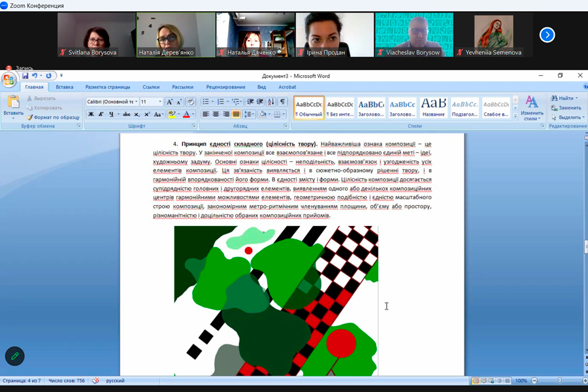Click the zoom out minus button

(x=534, y=381)
